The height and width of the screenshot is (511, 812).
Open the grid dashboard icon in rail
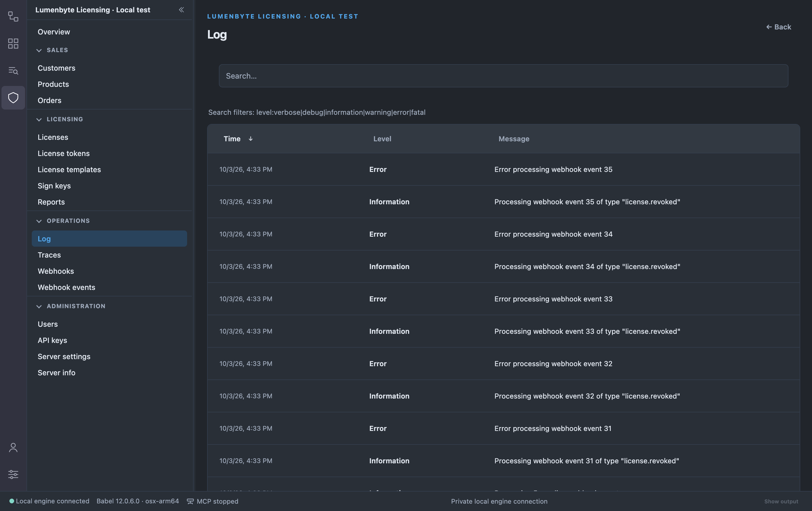point(13,44)
